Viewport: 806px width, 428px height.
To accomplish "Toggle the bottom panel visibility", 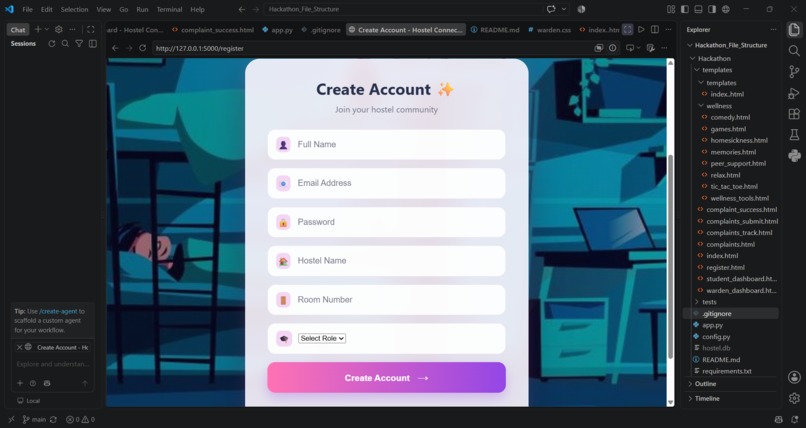I will [x=698, y=9].
